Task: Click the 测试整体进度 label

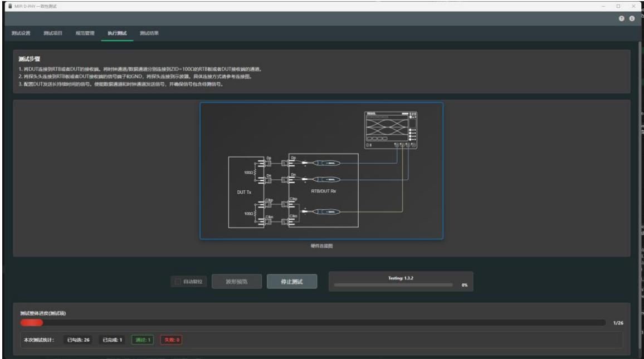Action: [x=43, y=313]
